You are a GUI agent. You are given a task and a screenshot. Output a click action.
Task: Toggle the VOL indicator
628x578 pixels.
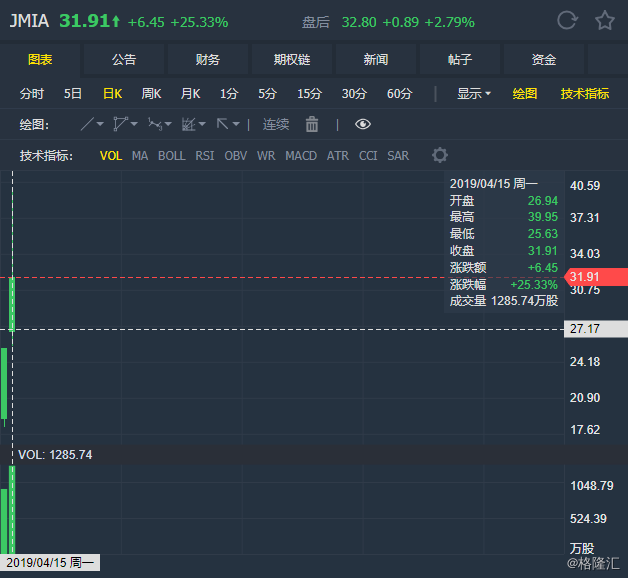pos(111,155)
